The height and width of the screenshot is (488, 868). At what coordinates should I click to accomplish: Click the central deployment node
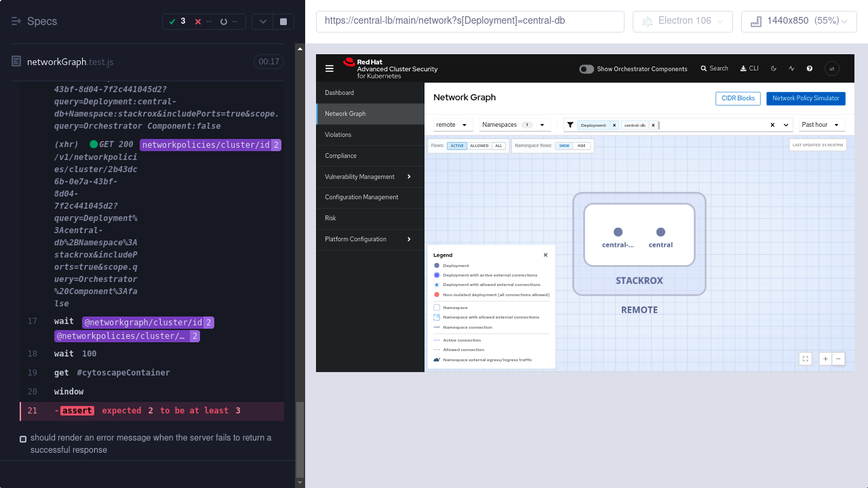(660, 232)
